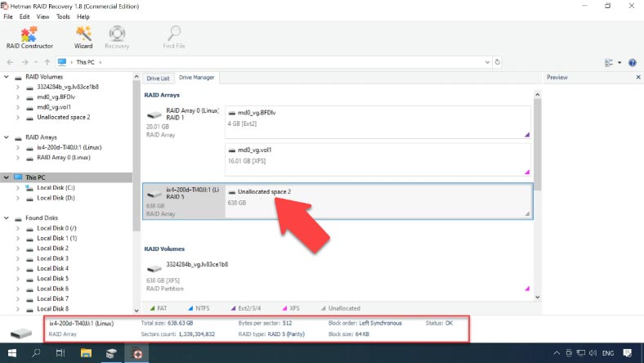Open the RAID Constructor tool
644x363 pixels.
(x=29, y=38)
